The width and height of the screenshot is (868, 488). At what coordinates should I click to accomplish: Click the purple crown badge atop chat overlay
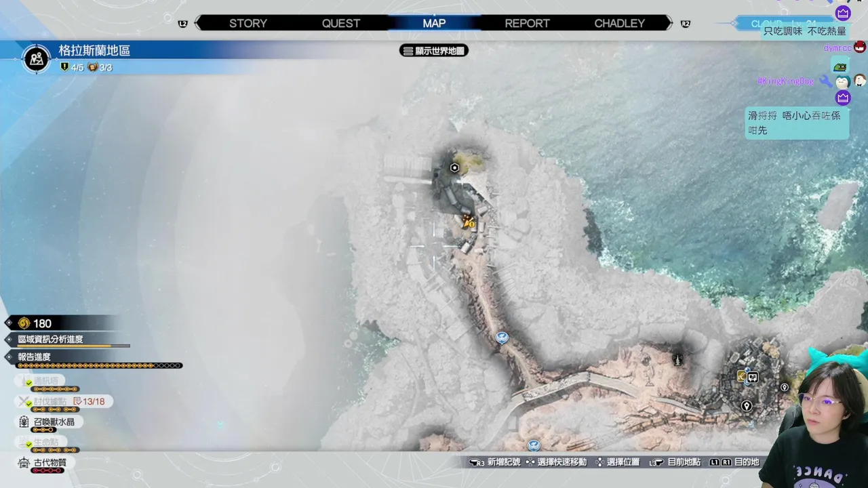click(843, 12)
